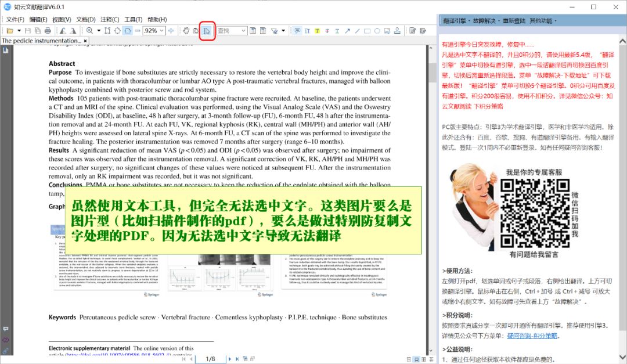Select the rectangle annotation tool
The width and height of the screenshot is (627, 364).
[x=367, y=31]
